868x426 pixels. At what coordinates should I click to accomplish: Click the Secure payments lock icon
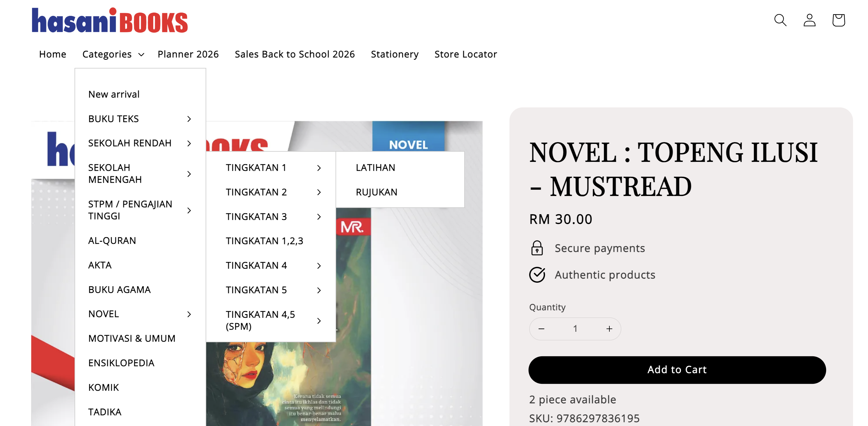point(537,248)
